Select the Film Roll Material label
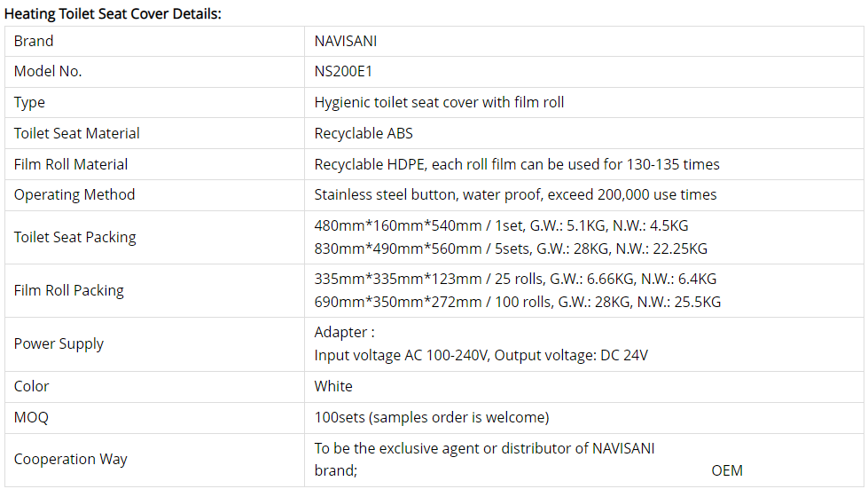This screenshot has height=489, width=868. pyautogui.click(x=71, y=164)
